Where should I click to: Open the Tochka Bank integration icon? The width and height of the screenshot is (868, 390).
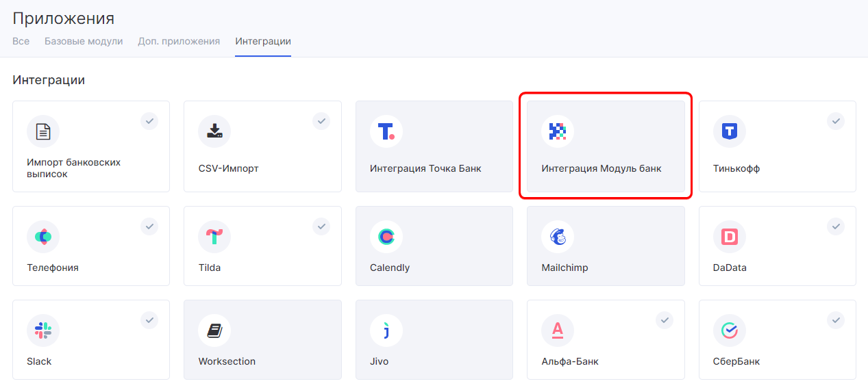(386, 131)
